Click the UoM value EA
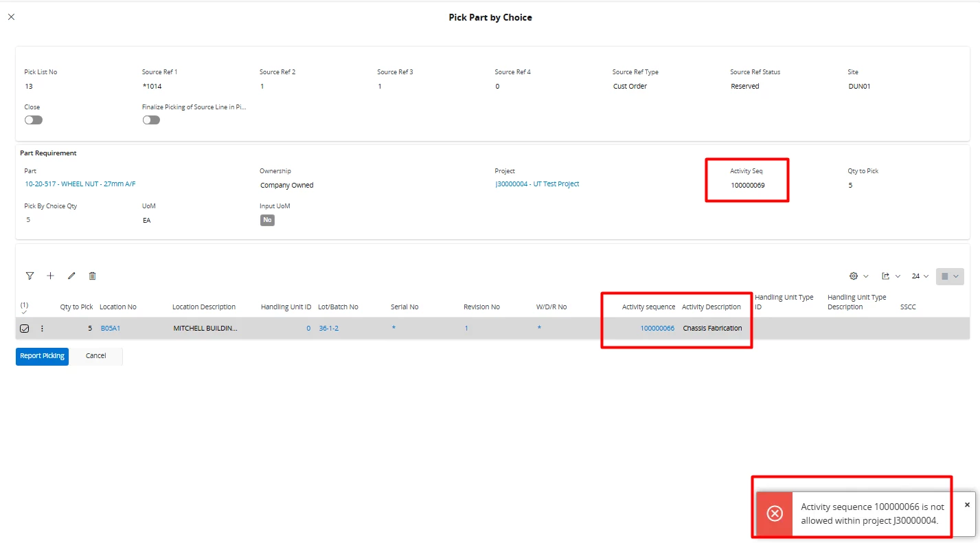Screen dimensions: 980x543 coord(146,221)
